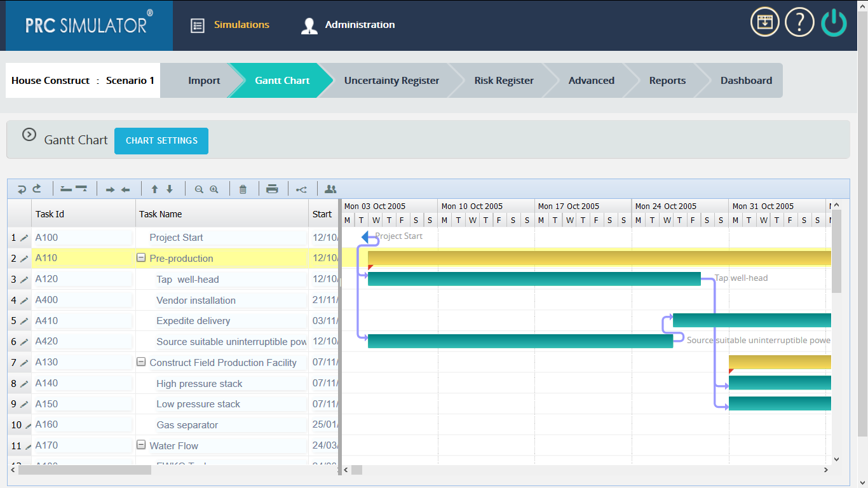Collapse the Pre-production task group
The height and width of the screenshot is (488, 868).
[x=141, y=258]
